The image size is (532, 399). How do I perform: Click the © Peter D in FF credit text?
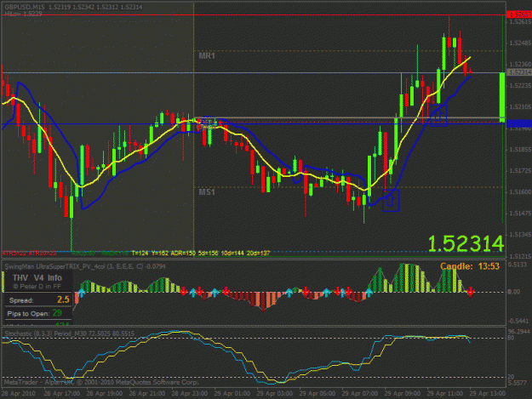(x=37, y=287)
